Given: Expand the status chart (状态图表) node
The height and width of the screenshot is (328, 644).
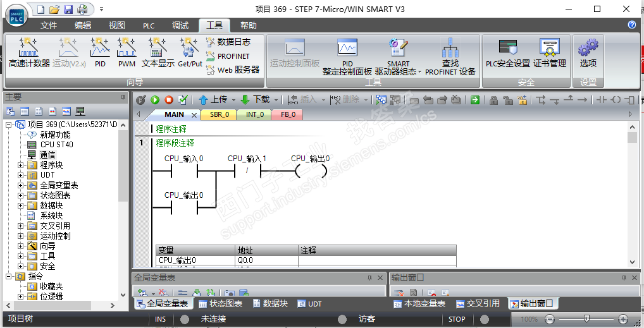Looking at the screenshot, I should click(x=20, y=195).
